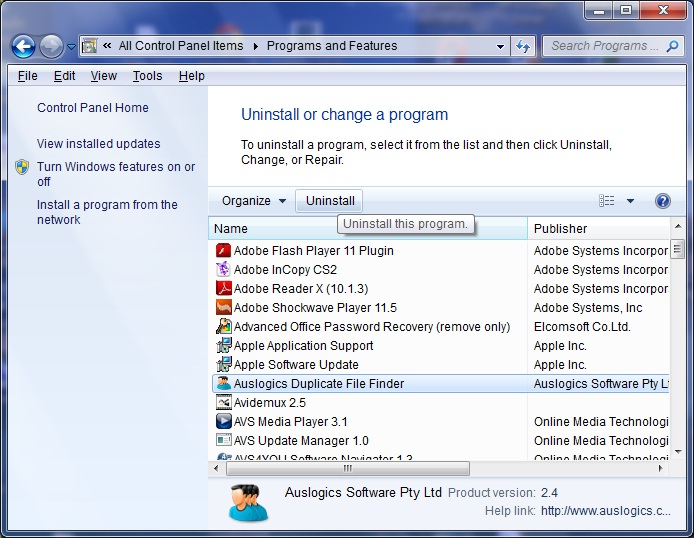Screen dimensions: 694x538
Task: Select Advanced Office Password Recovery (remove only)
Action: (372, 327)
